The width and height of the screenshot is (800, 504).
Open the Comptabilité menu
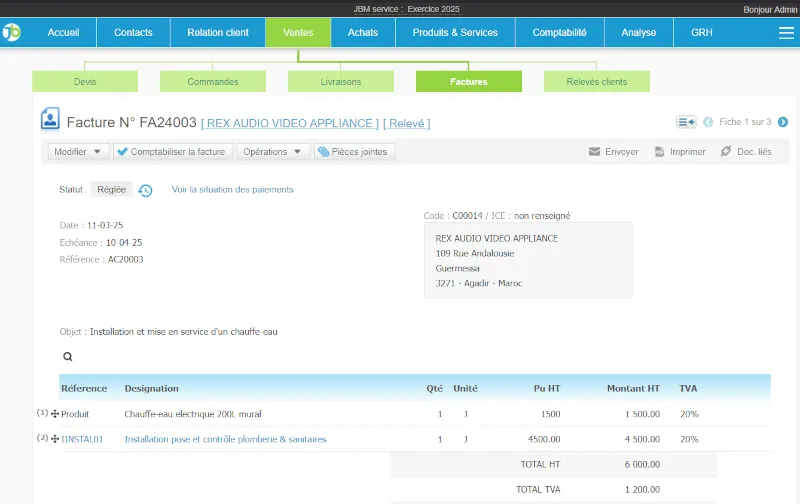(559, 32)
